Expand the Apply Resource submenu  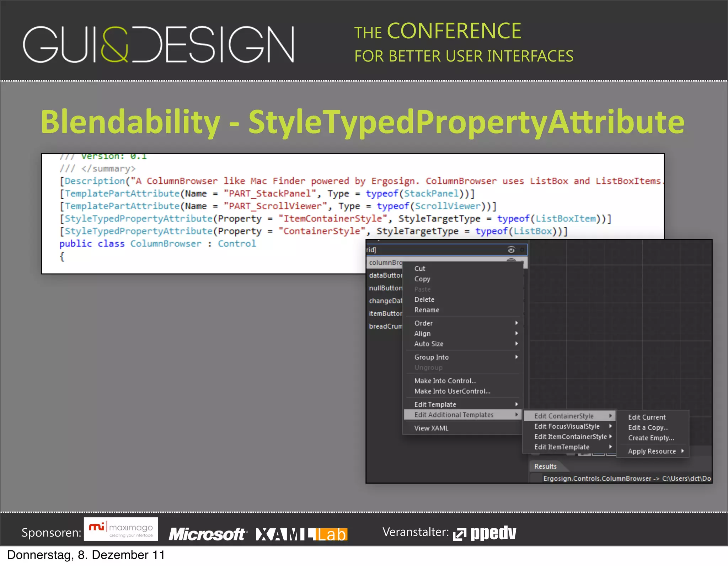point(653,451)
